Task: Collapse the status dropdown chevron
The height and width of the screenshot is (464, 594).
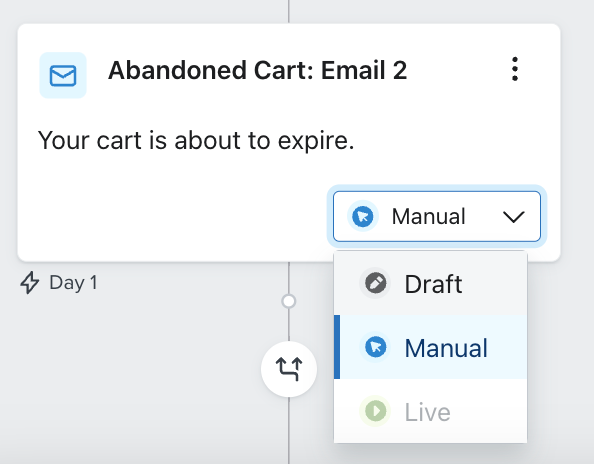Action: point(514,217)
